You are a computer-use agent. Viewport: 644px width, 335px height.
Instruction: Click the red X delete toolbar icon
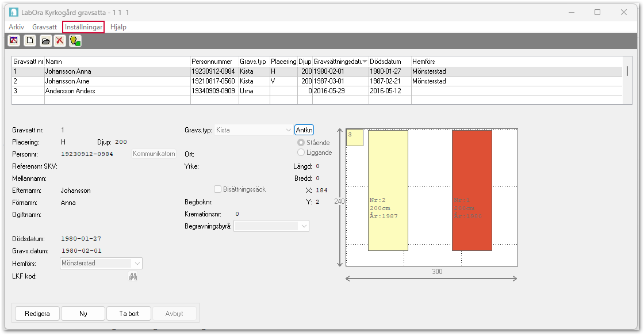(x=60, y=40)
